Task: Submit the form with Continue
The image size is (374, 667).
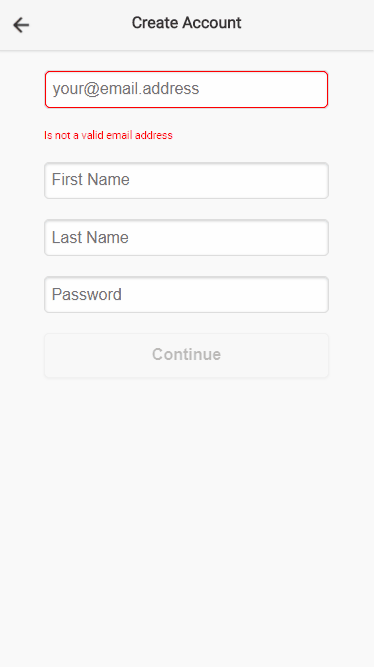Action: pos(186,355)
